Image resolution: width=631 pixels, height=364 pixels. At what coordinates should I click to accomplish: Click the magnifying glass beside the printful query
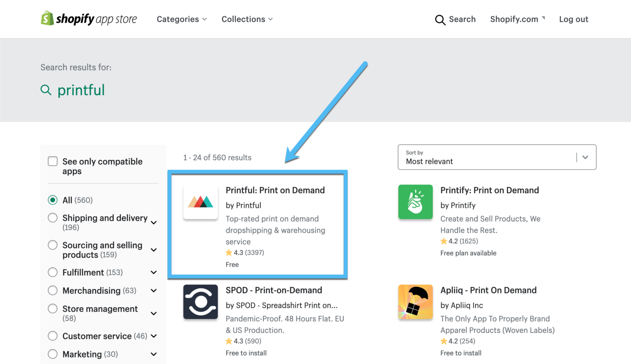46,90
